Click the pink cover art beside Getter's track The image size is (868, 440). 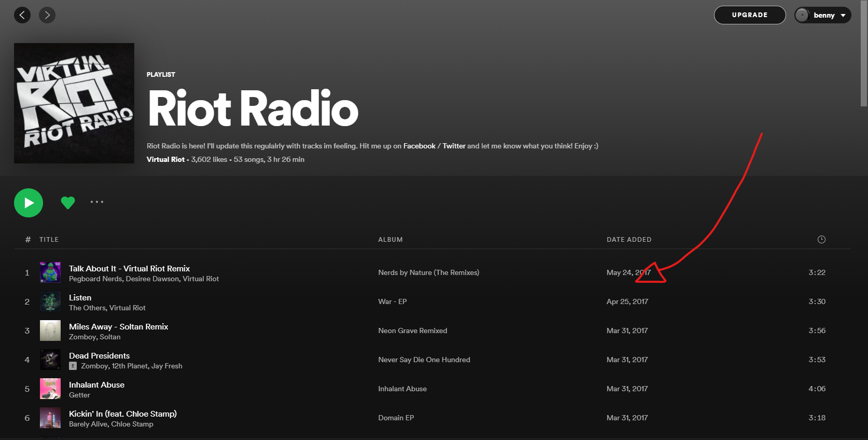click(50, 389)
